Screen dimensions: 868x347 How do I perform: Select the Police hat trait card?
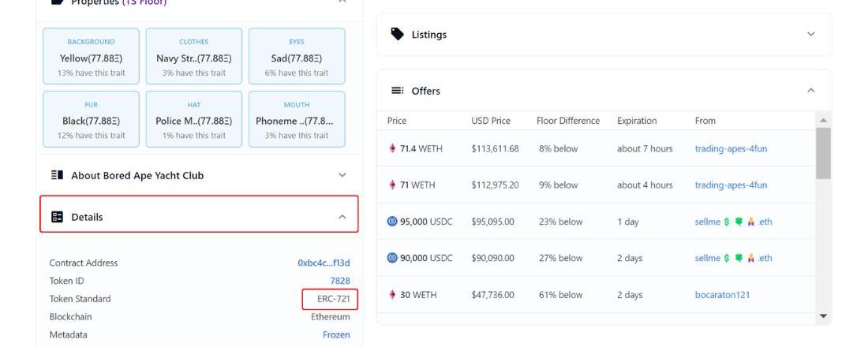[193, 119]
